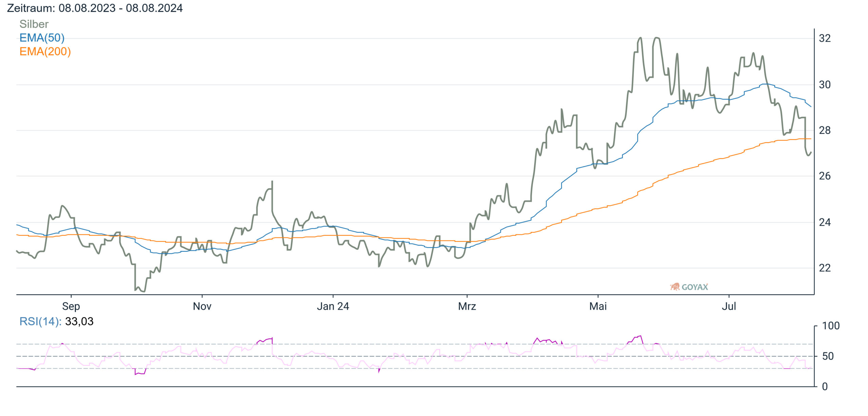Select the Zeitraum date range text
Viewport: 868px width, 416px height.
click(95, 8)
